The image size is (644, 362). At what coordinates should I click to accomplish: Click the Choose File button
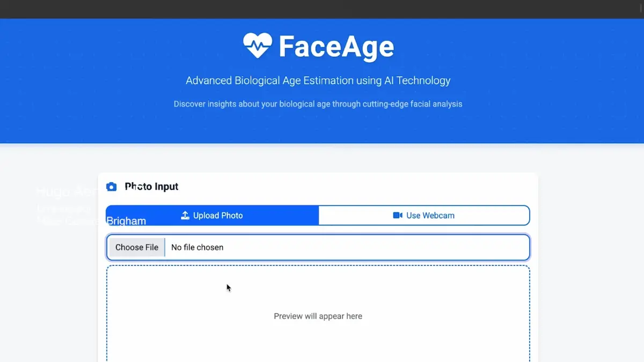(136, 247)
